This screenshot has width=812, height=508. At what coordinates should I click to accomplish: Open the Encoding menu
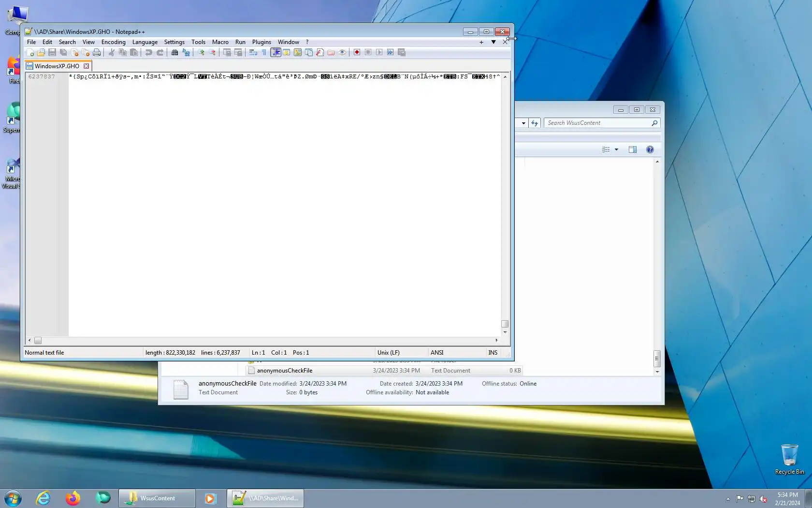[x=113, y=42]
